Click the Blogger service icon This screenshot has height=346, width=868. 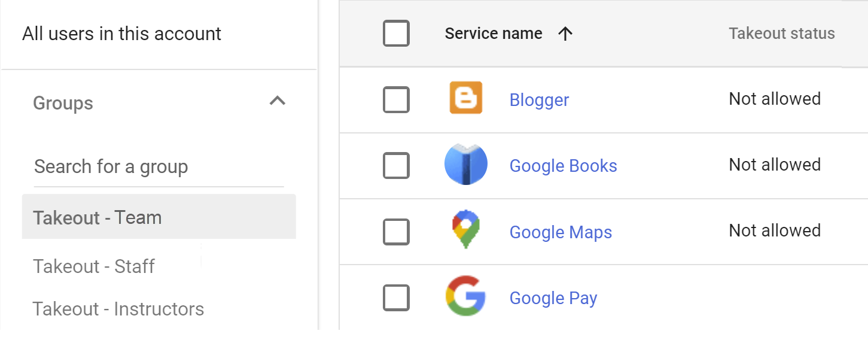point(465,98)
